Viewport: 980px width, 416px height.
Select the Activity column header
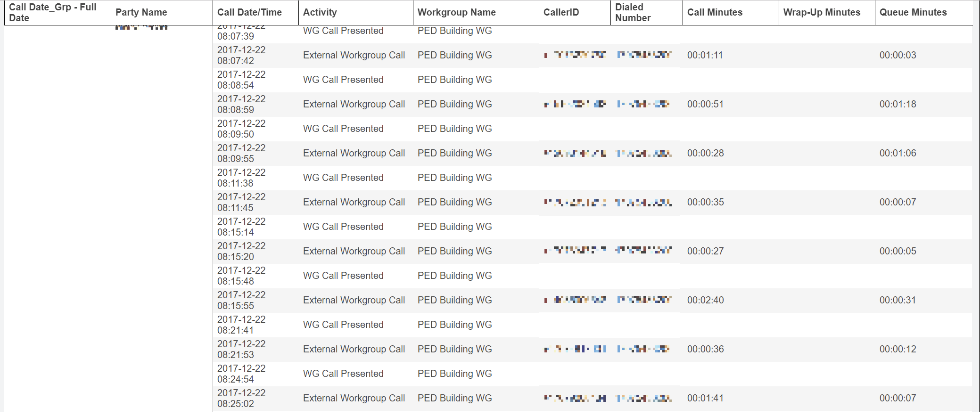[320, 13]
